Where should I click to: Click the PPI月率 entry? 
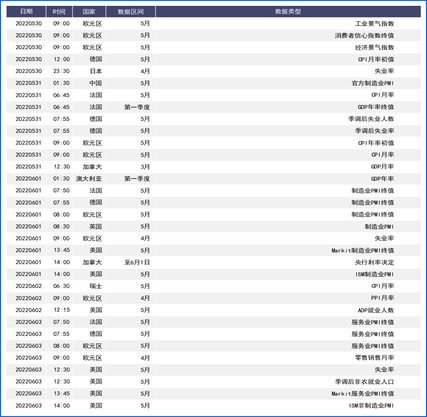point(382,298)
